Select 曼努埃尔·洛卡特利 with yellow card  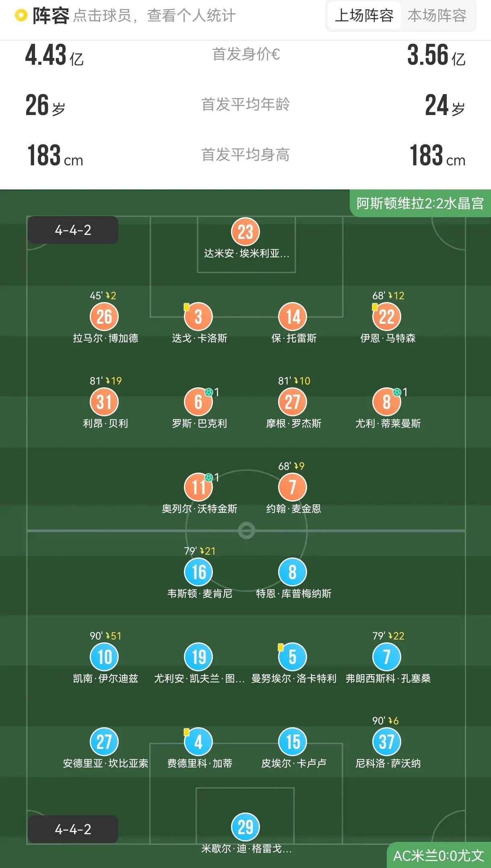coord(293,656)
